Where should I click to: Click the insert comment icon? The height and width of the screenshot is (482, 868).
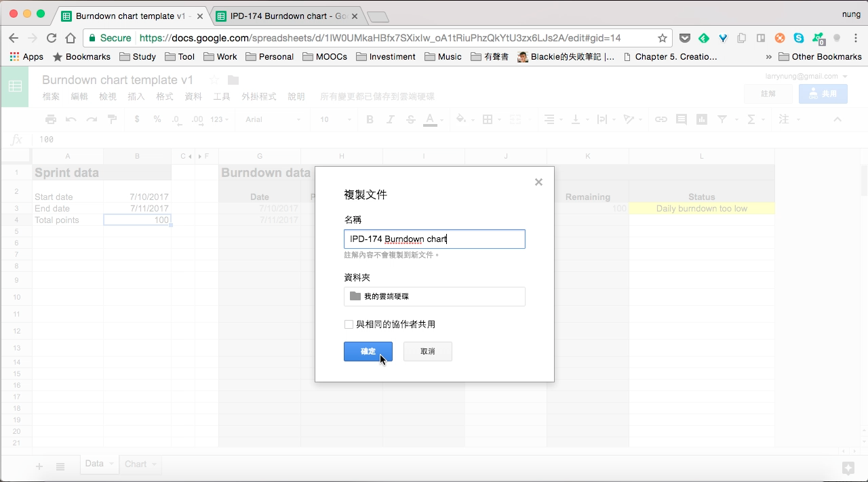[x=681, y=119]
